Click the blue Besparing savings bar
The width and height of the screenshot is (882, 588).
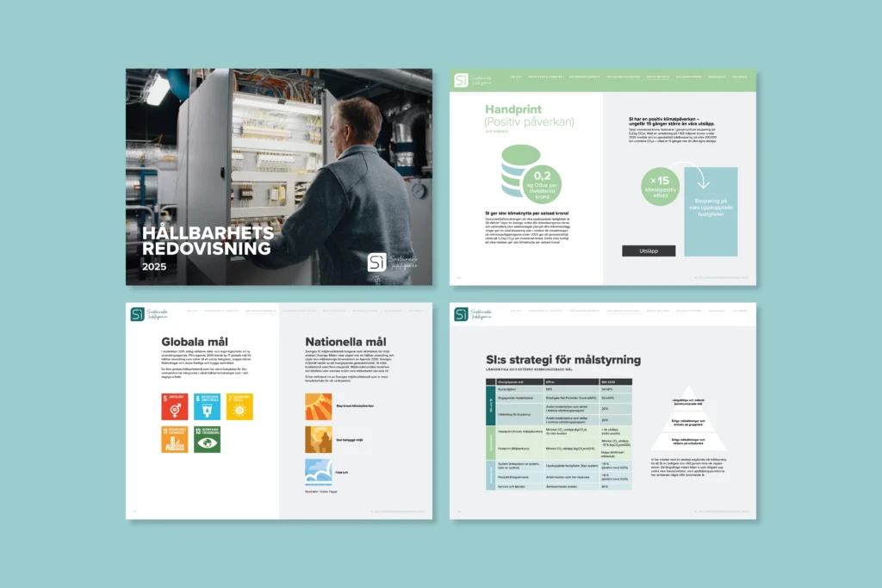click(710, 212)
